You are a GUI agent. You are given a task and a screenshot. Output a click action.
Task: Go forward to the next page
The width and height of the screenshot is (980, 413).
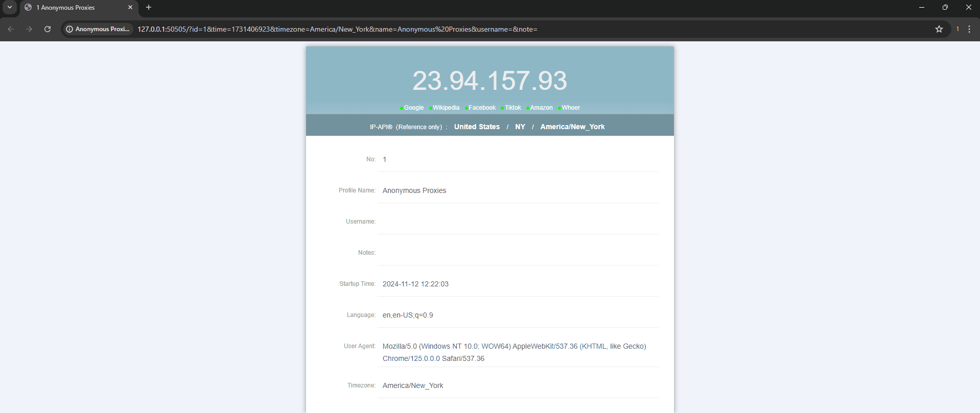click(x=29, y=29)
